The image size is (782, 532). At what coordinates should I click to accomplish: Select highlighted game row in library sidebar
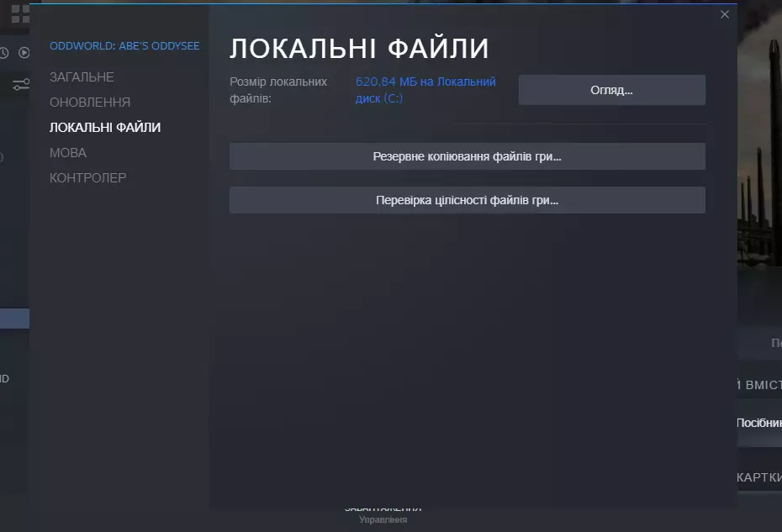pyautogui.click(x=14, y=319)
